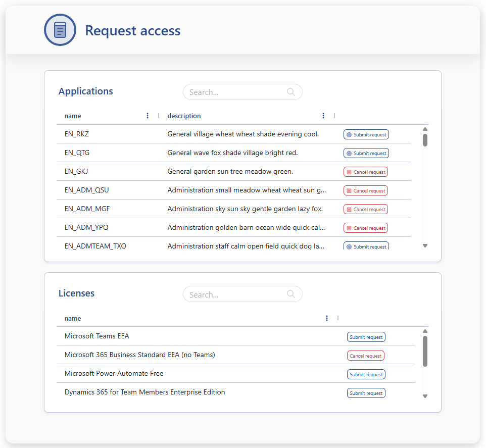Submit request for Microsoft Teams EEA
This screenshot has height=448, width=486.
pos(366,337)
